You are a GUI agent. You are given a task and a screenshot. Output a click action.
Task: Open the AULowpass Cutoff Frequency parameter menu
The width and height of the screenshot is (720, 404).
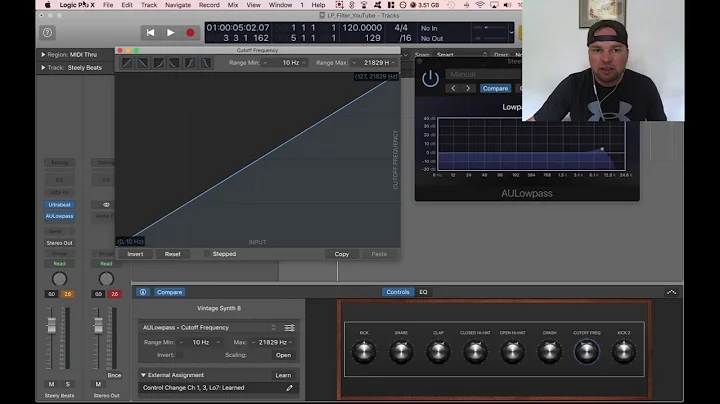pos(209,328)
